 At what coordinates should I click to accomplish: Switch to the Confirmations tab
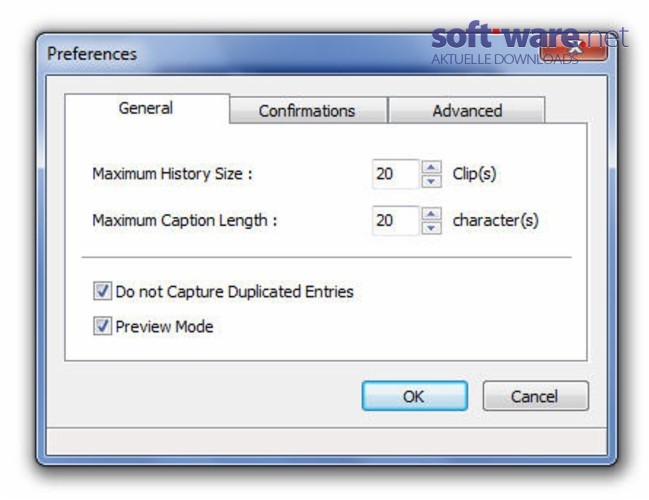pyautogui.click(x=308, y=111)
